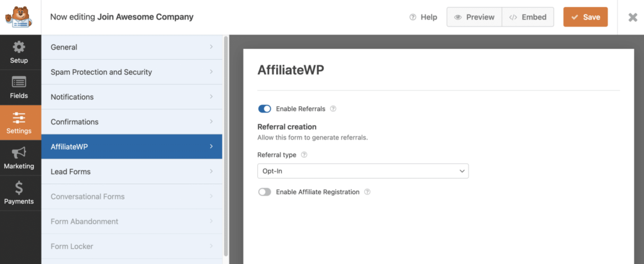Turn on Enable Affiliate Registration toggle
Image resolution: width=644 pixels, height=264 pixels.
265,192
